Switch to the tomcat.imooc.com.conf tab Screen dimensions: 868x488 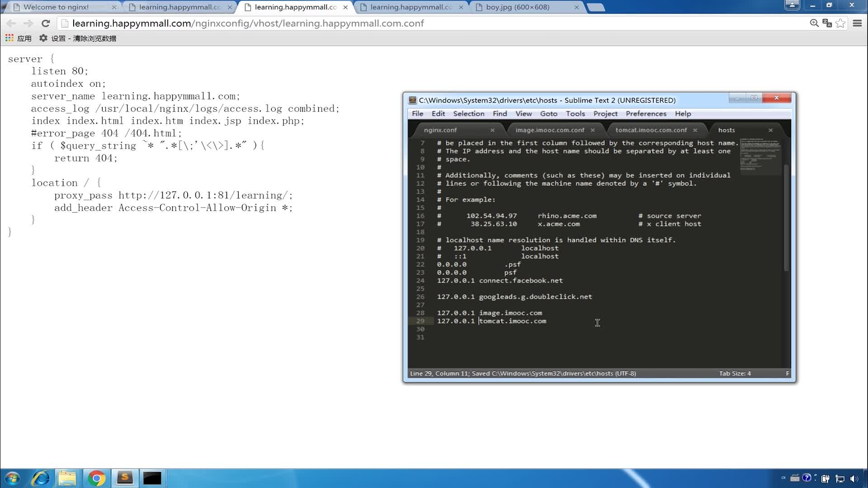[651, 130]
